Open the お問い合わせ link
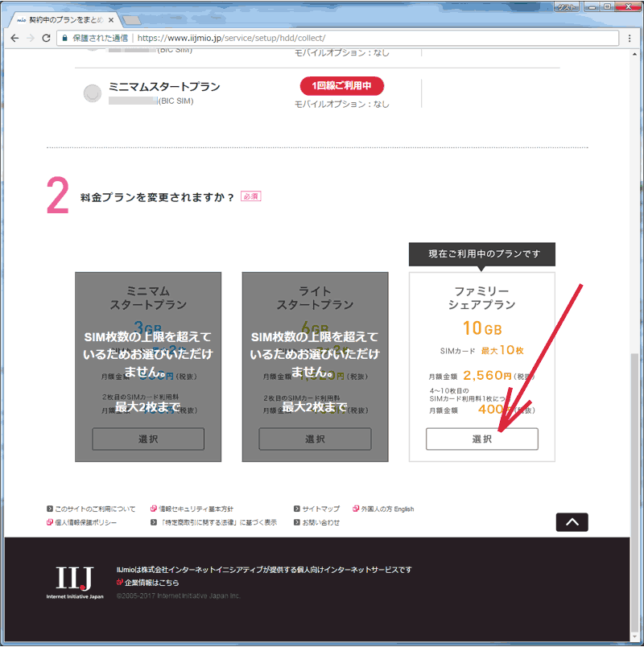The height and width of the screenshot is (647, 644). [320, 522]
